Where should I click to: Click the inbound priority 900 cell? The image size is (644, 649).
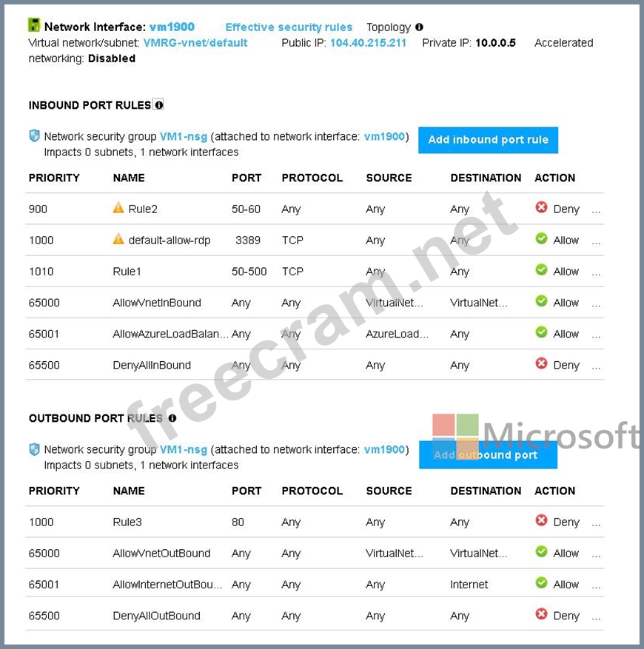[38, 209]
